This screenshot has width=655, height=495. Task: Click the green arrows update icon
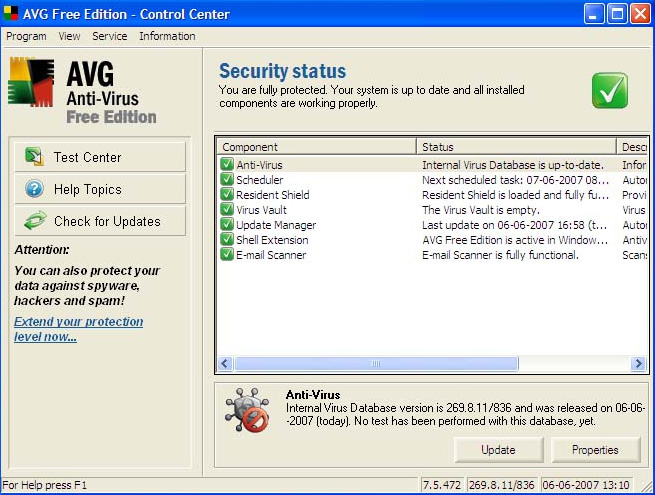coord(35,221)
